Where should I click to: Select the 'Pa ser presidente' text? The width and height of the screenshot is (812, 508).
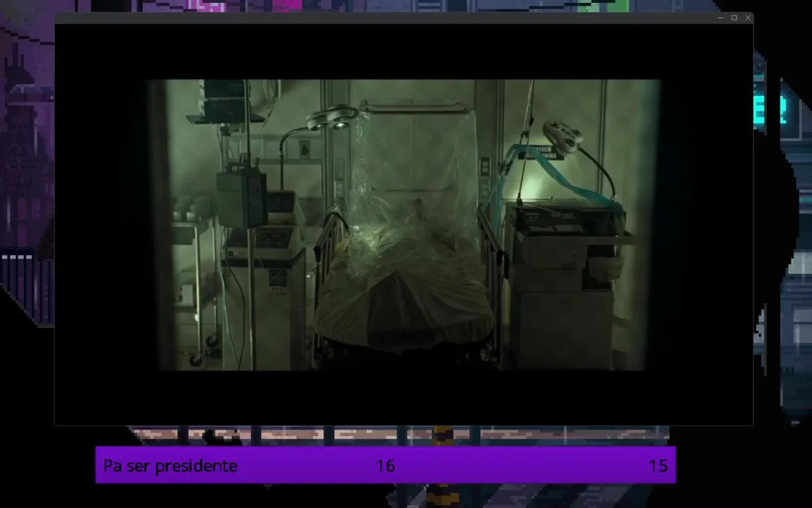[171, 466]
